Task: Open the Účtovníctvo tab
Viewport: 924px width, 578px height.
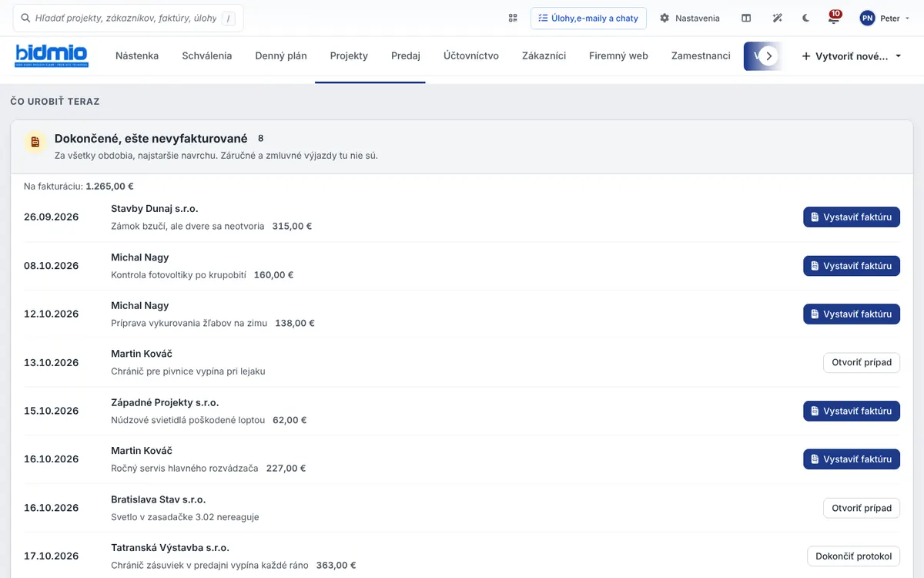Action: tap(471, 55)
